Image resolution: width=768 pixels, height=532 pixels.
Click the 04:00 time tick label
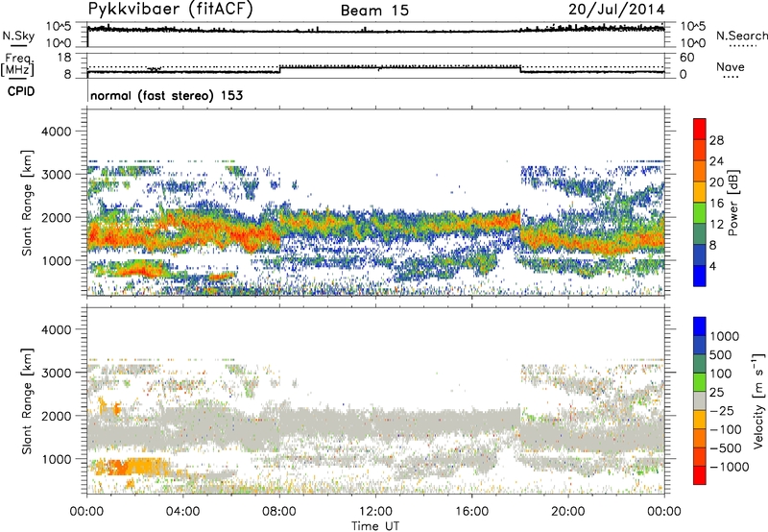182,512
